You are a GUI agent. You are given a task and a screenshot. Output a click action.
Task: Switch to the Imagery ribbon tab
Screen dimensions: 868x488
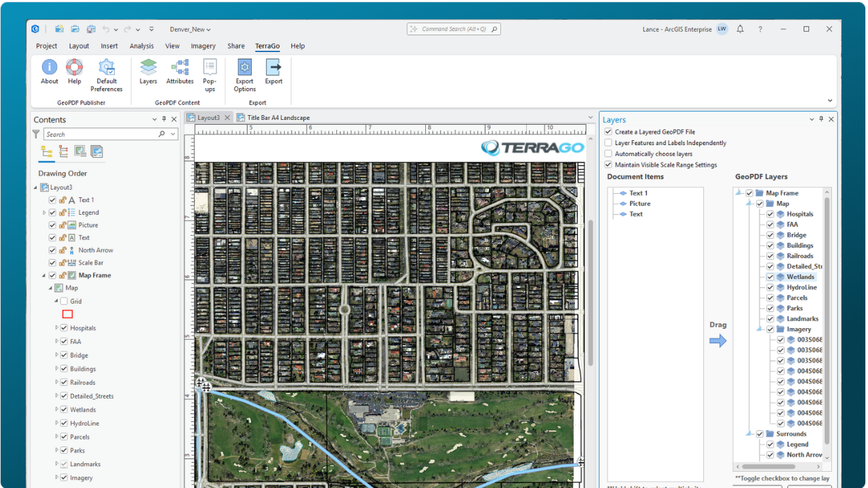pos(203,46)
